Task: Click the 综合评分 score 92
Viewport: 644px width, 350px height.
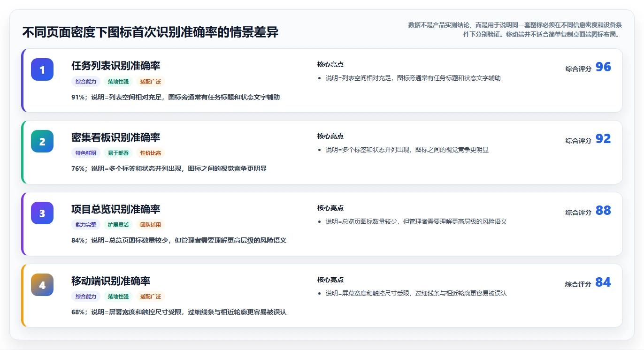Action: click(603, 139)
